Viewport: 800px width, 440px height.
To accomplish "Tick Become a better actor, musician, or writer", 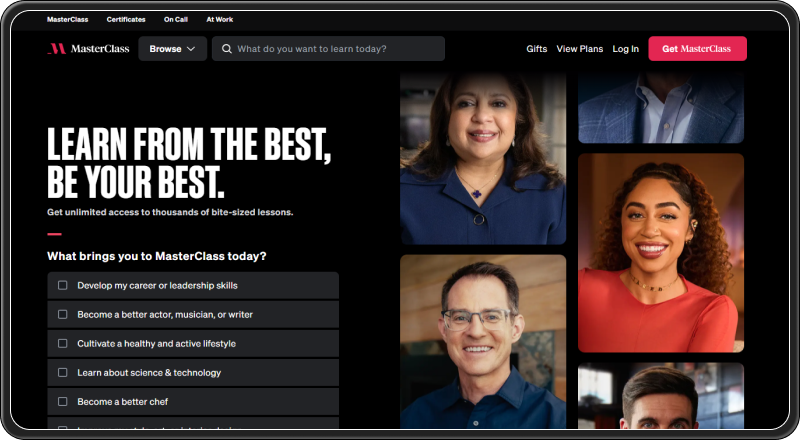I will coord(62,314).
